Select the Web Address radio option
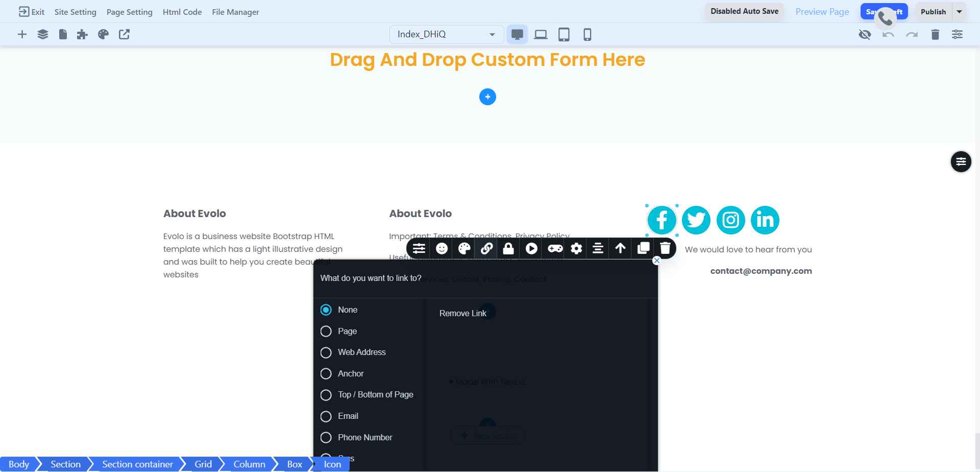This screenshot has height=472, width=980. click(326, 352)
